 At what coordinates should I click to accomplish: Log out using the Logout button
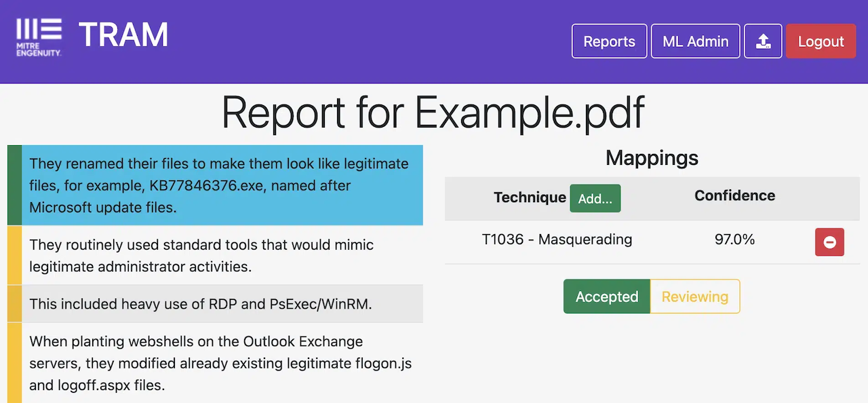pos(821,41)
